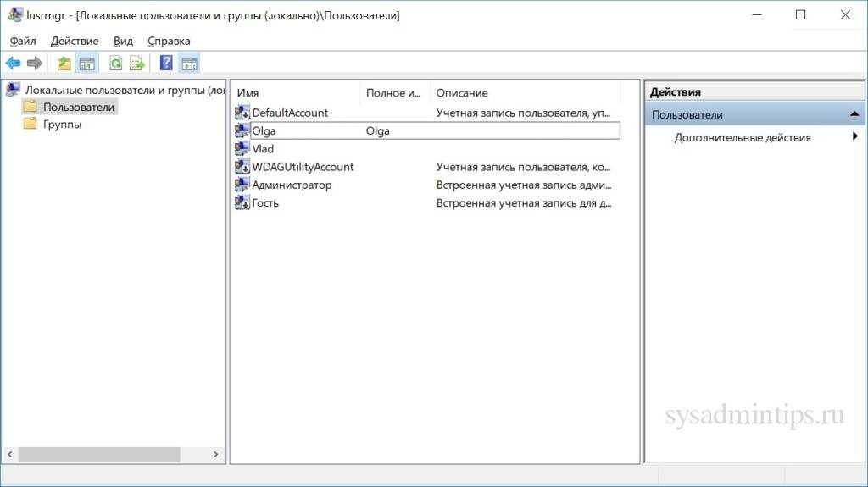Open the Файл menu
868x487 pixels.
click(x=23, y=41)
